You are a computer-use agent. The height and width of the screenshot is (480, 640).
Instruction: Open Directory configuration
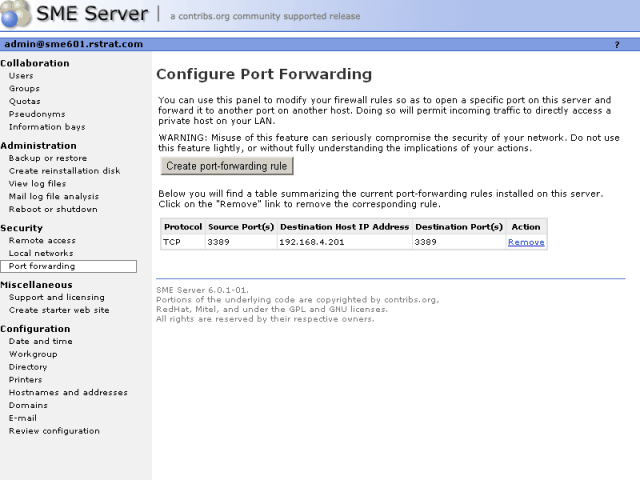pos(28,367)
